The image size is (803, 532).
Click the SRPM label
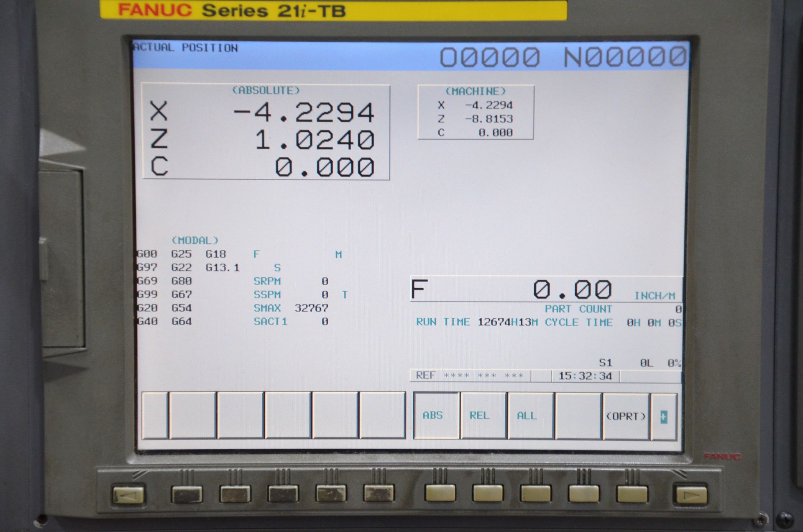[x=267, y=281]
